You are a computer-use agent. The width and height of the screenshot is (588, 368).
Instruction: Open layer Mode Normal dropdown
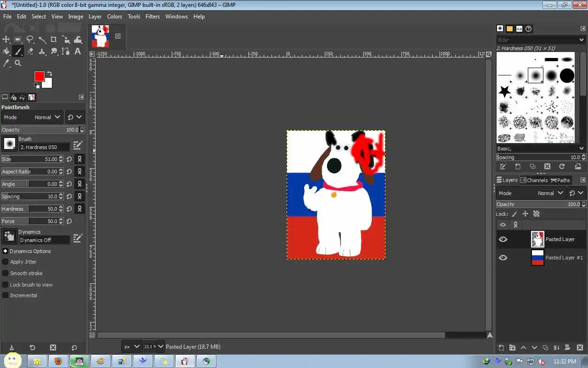[x=531, y=193]
